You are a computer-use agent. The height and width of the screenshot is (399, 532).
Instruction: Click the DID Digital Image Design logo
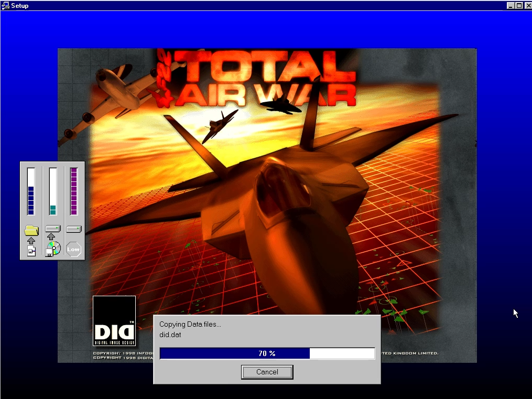coord(114,321)
